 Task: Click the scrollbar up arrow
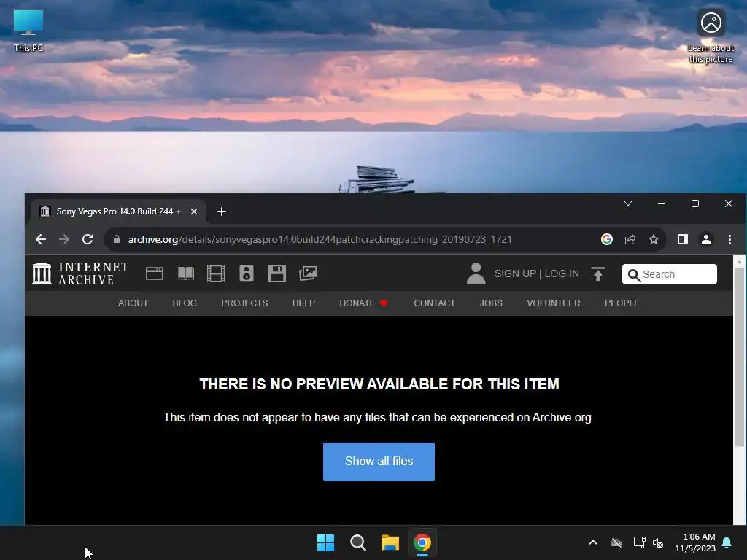(739, 262)
